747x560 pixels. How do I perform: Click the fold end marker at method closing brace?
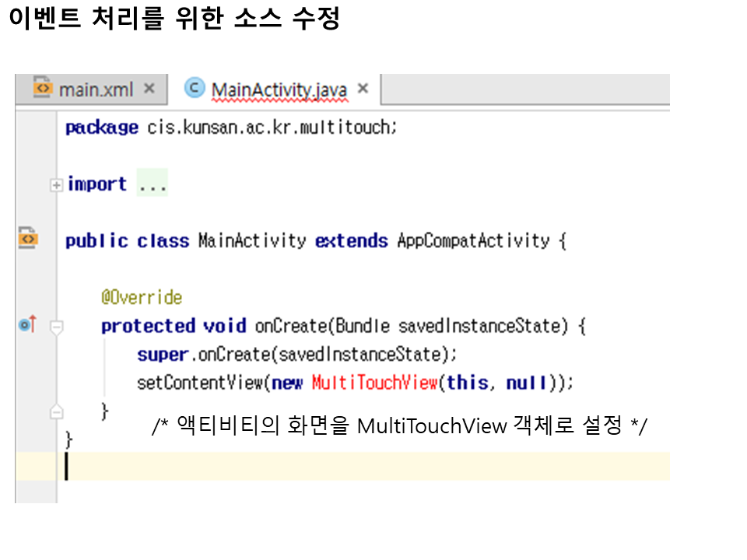tap(56, 411)
